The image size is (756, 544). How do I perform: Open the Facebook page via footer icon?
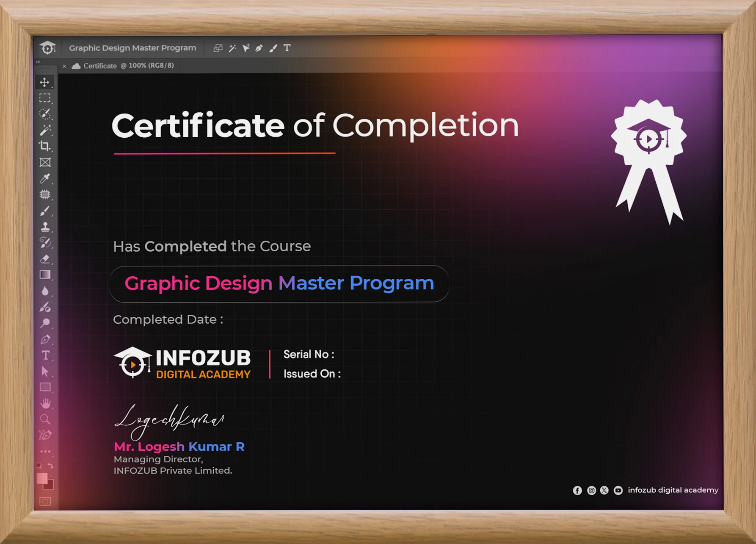click(577, 490)
